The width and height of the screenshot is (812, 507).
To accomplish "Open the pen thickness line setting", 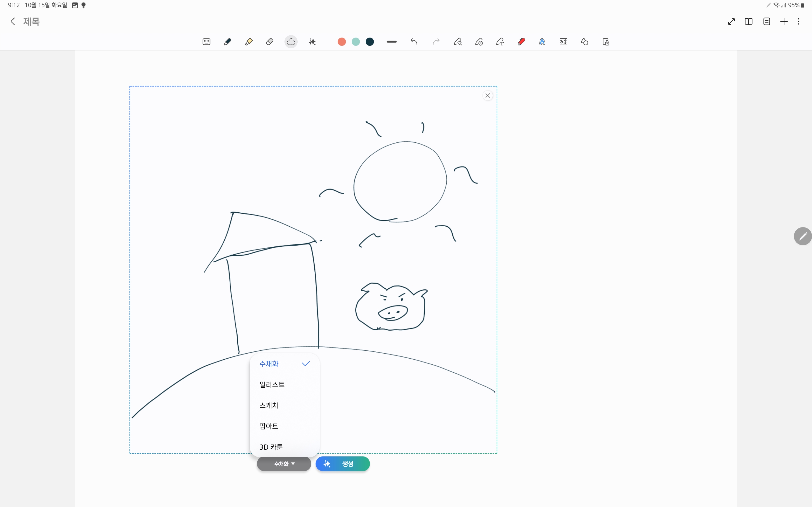I will [x=391, y=42].
